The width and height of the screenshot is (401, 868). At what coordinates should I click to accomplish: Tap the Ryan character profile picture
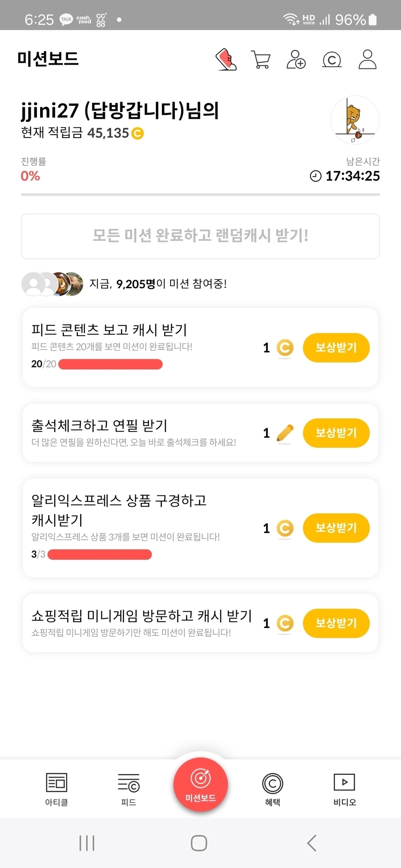[355, 120]
